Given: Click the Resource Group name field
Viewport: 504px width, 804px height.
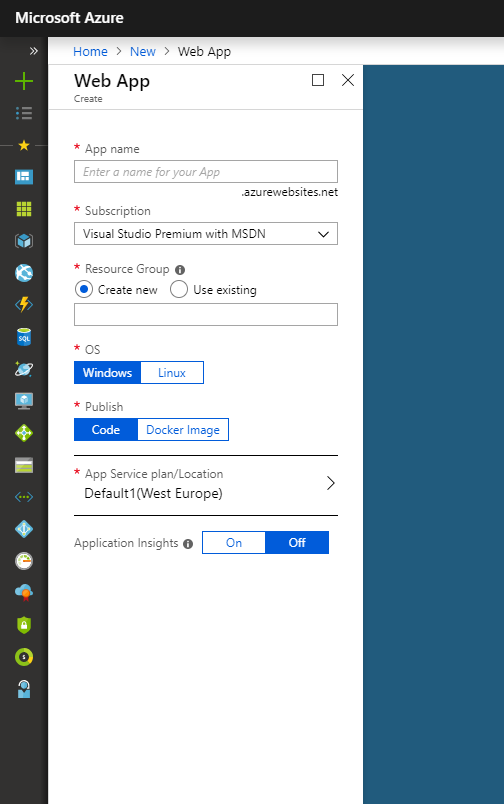Looking at the screenshot, I should click(206, 314).
